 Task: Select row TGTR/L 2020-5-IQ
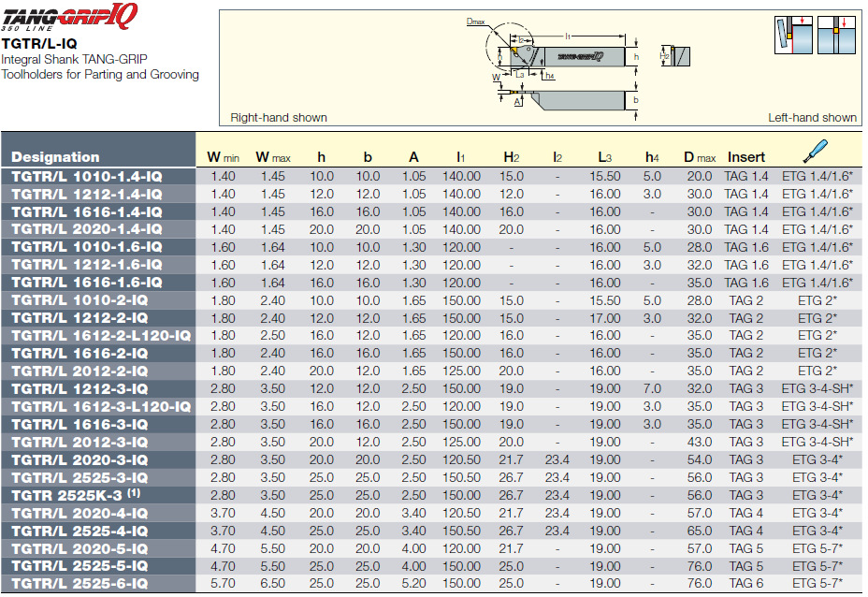[432, 548]
